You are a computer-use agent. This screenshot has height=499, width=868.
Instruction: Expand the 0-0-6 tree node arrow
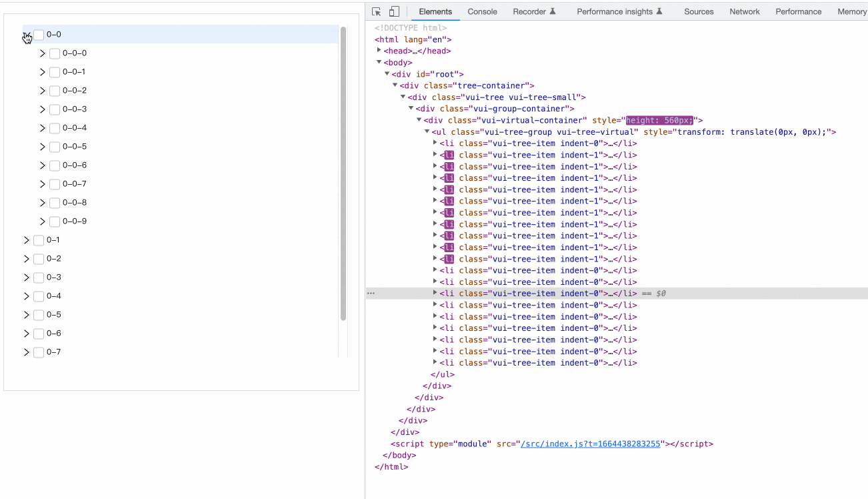click(43, 165)
